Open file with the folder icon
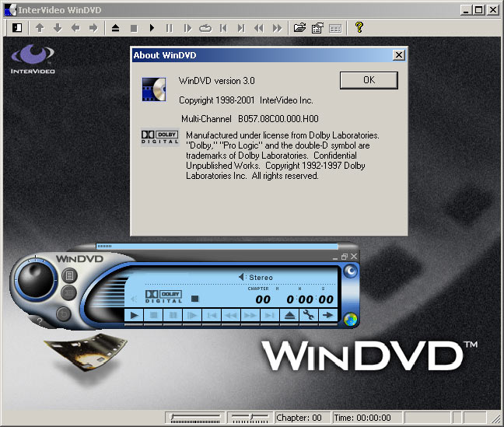Image resolution: width=504 pixels, height=427 pixels. [x=299, y=28]
